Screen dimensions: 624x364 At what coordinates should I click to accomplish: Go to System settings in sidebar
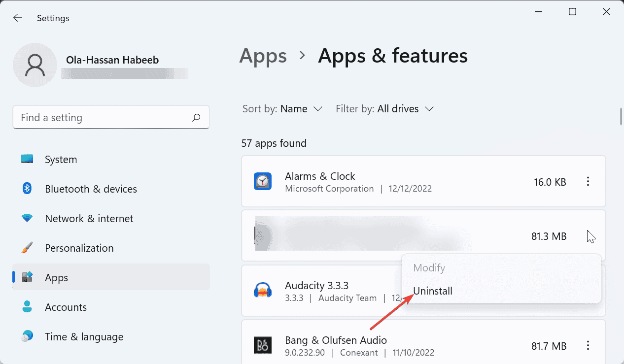coord(61,160)
